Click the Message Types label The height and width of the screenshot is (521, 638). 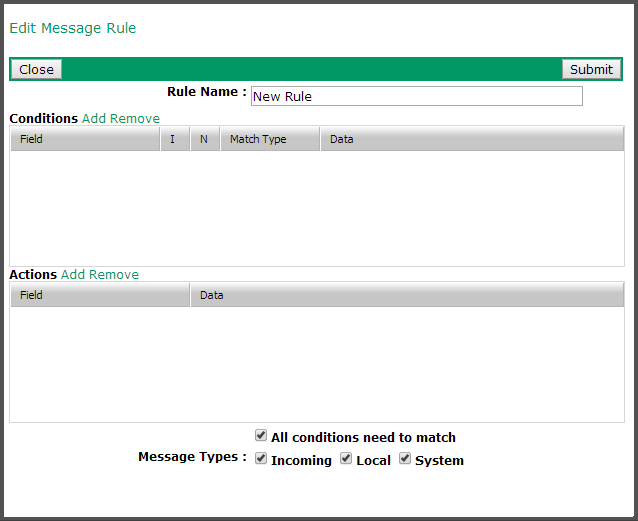coord(192,457)
